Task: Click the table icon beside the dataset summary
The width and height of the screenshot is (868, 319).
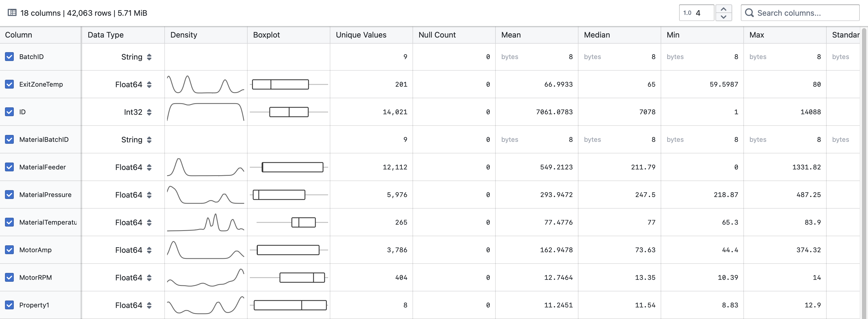Action: pos(12,12)
